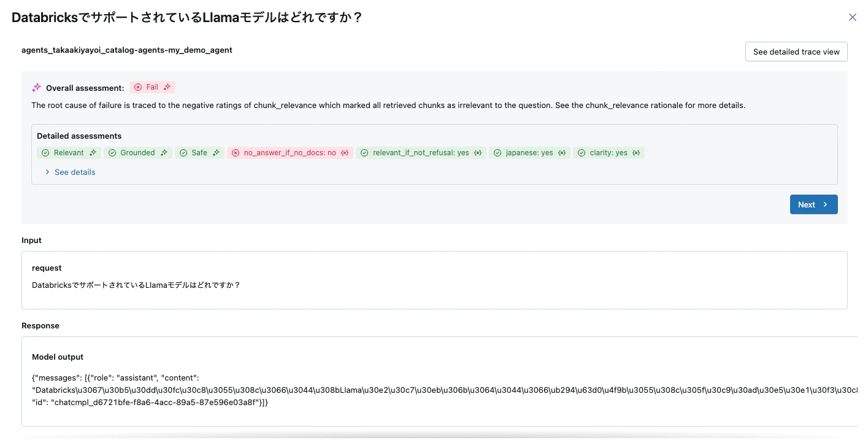868x445 pixels.
Task: Select the clarity: yes tag
Action: click(x=609, y=153)
